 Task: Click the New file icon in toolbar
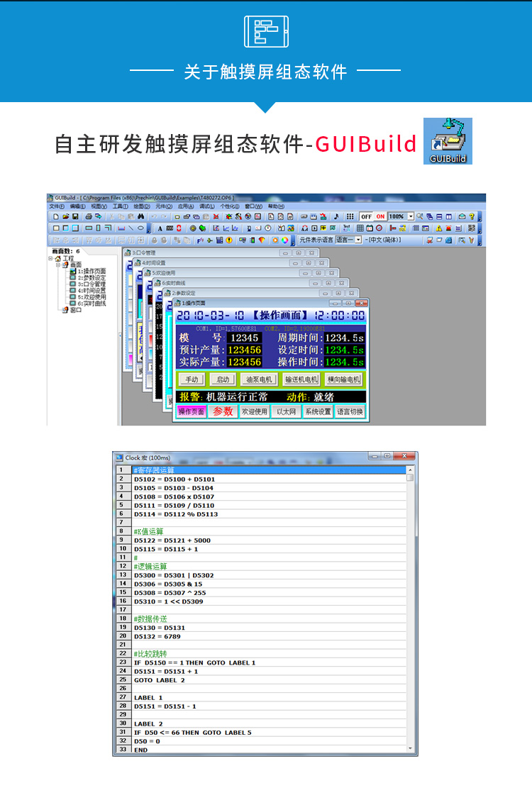click(57, 216)
